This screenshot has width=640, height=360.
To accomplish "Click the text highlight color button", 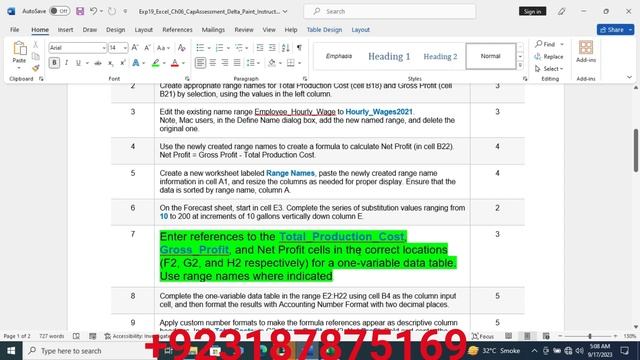I will tap(156, 63).
